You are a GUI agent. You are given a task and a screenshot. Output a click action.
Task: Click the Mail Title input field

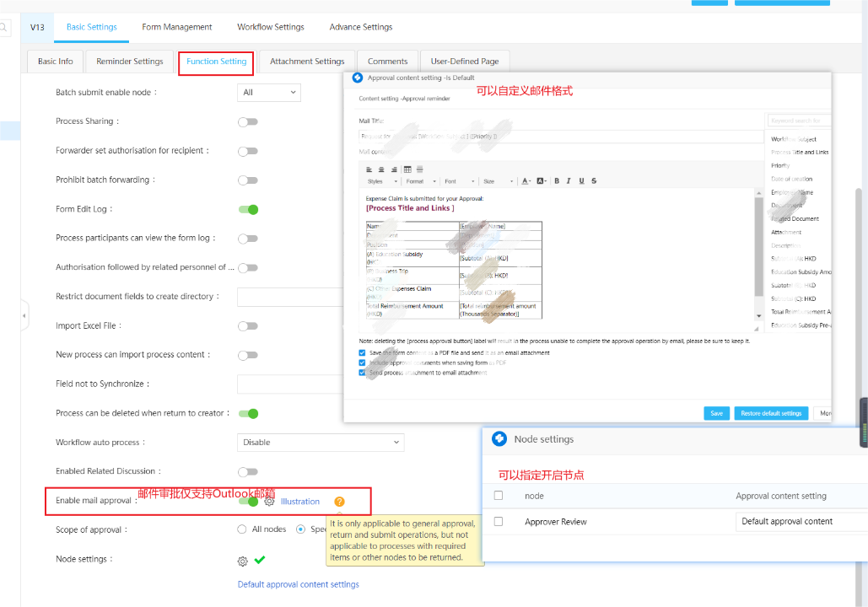(560, 136)
